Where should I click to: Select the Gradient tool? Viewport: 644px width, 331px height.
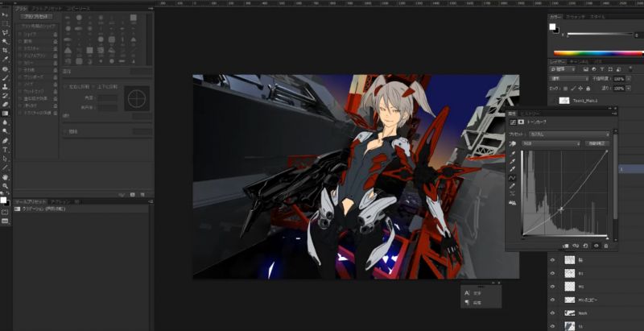pyautogui.click(x=6, y=114)
